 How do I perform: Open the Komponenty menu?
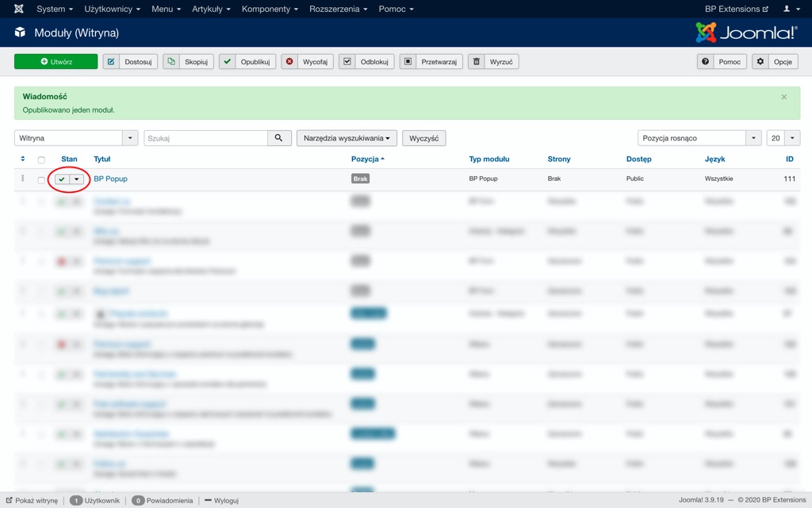[x=270, y=9]
